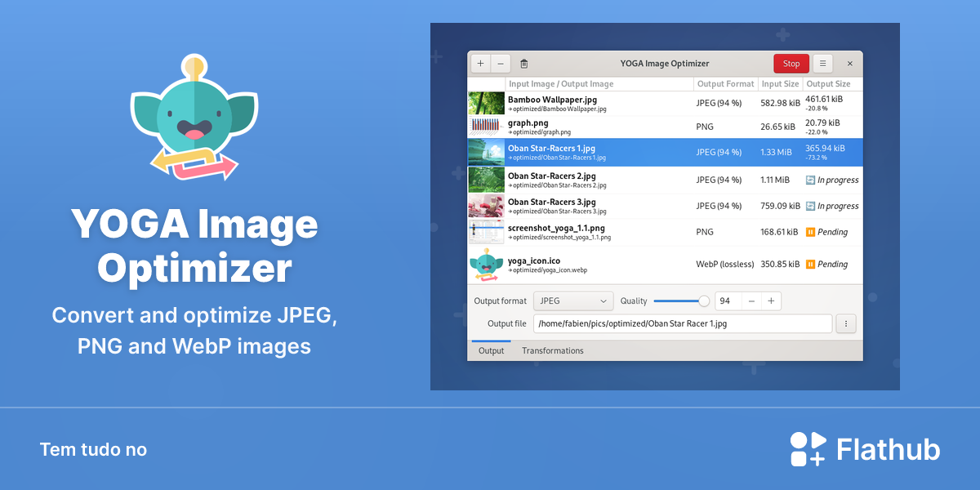The image size is (980, 490).
Task: Click the add image plus button
Action: click(x=481, y=64)
